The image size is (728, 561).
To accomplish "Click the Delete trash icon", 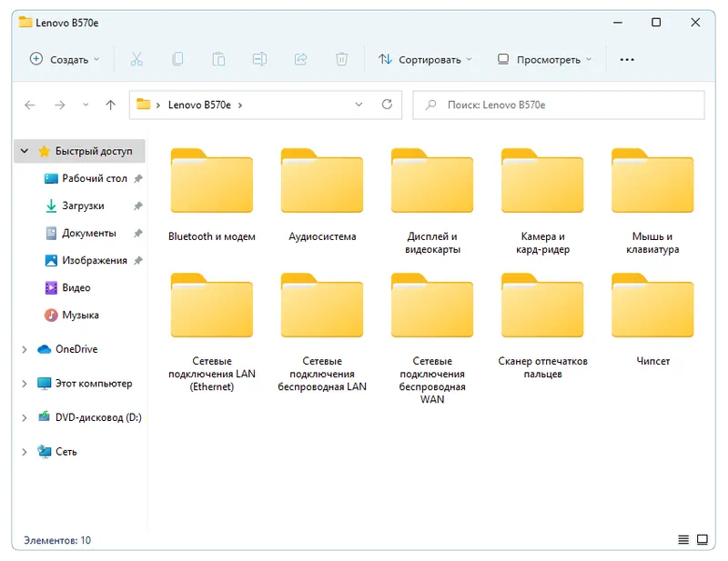I will tap(341, 59).
